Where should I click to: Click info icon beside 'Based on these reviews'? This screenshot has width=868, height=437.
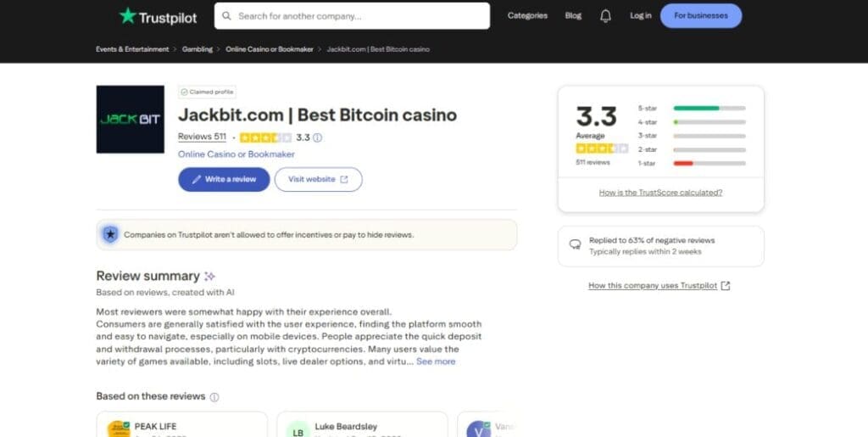click(x=214, y=396)
